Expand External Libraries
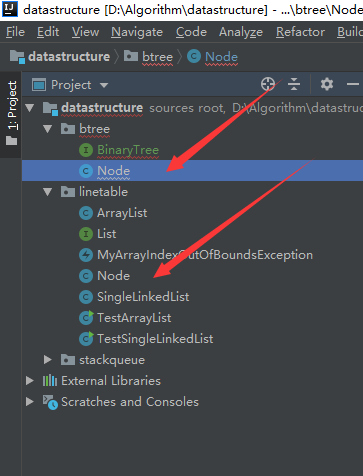The image size is (363, 476). [30, 381]
